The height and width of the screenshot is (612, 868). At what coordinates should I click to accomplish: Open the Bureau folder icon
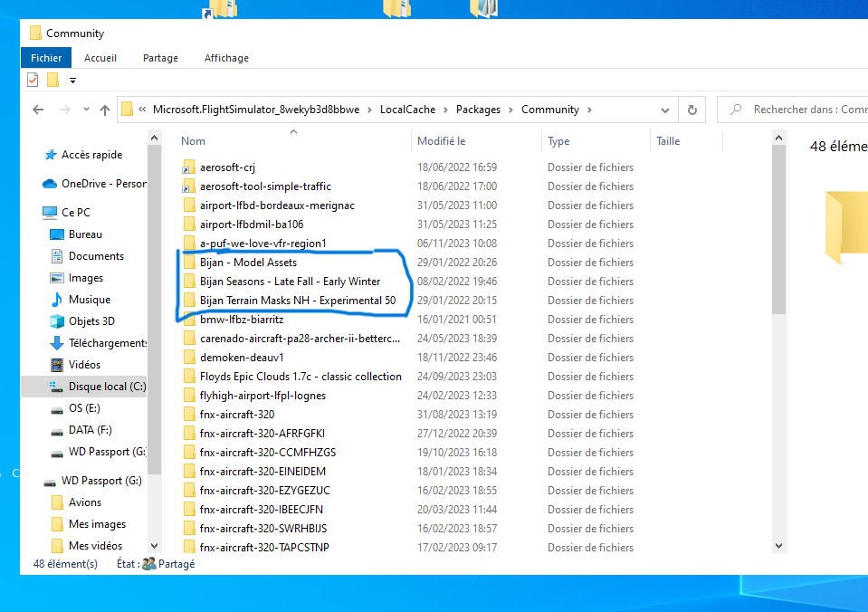pos(56,234)
